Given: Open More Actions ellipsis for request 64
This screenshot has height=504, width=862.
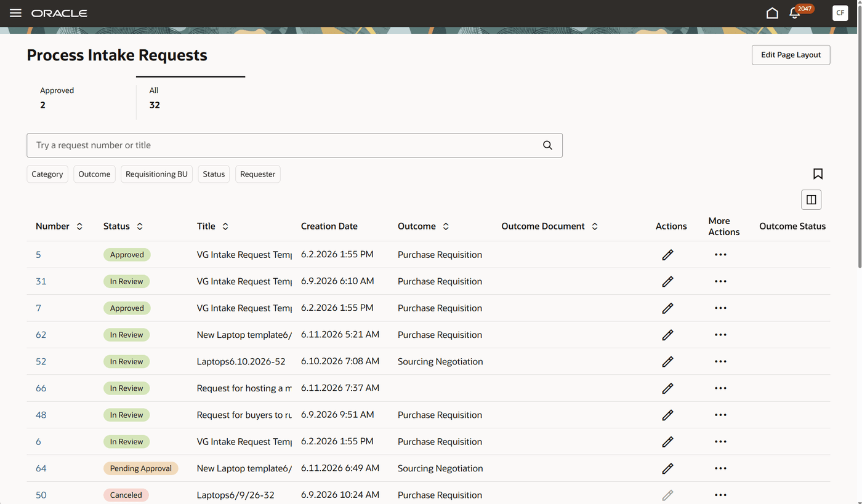Looking at the screenshot, I should (x=720, y=468).
